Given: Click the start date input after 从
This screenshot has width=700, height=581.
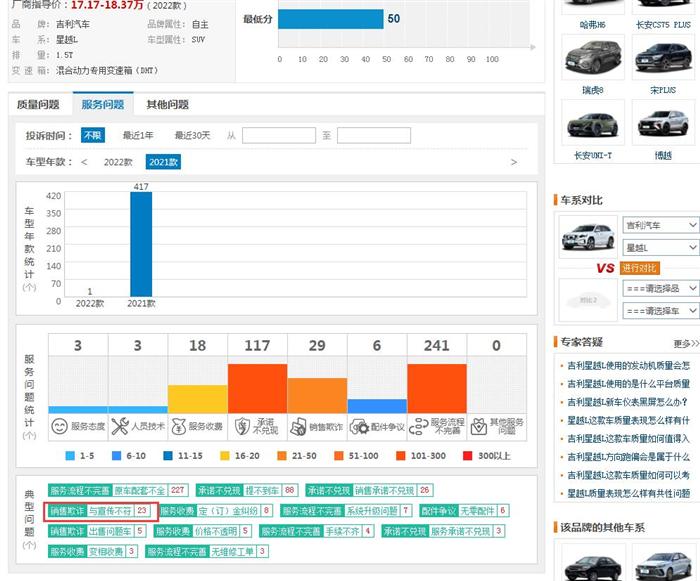Looking at the screenshot, I should (x=279, y=135).
